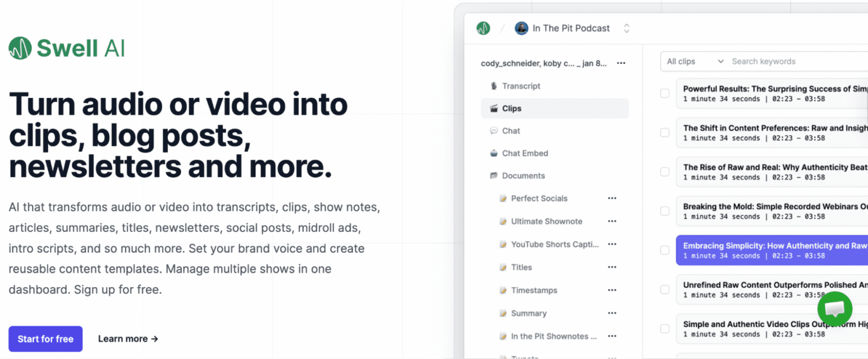Open the All clips filter dropdown
868x359 pixels.
pyautogui.click(x=695, y=62)
